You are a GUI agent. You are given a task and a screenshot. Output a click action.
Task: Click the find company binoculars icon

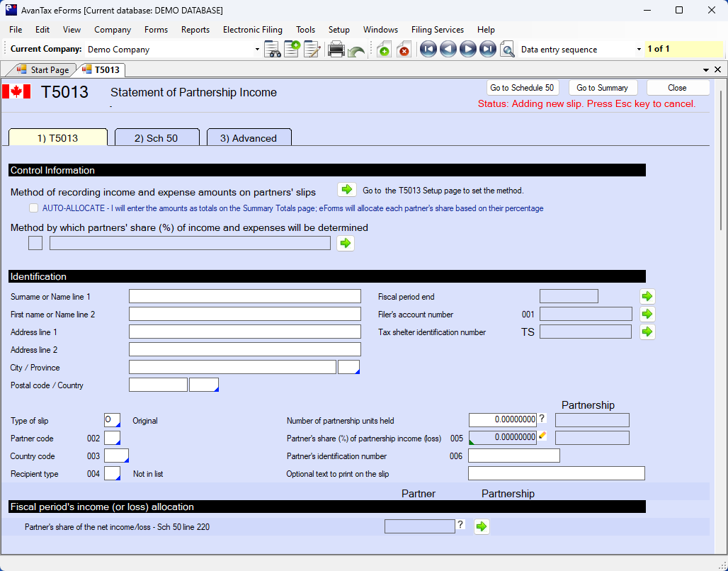tap(273, 50)
